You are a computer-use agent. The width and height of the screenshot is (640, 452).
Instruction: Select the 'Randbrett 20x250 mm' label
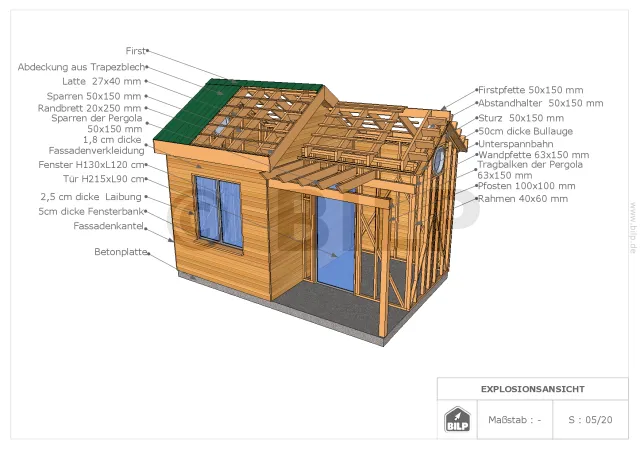[90, 108]
